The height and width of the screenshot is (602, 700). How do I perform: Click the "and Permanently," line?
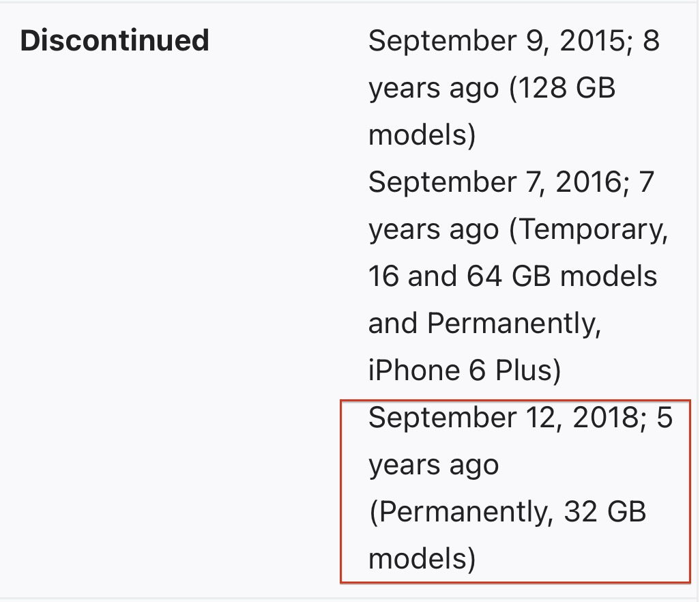point(484,324)
